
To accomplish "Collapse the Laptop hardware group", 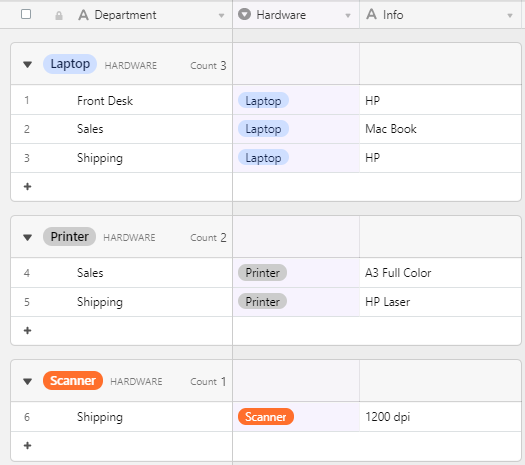I will pos(27,64).
